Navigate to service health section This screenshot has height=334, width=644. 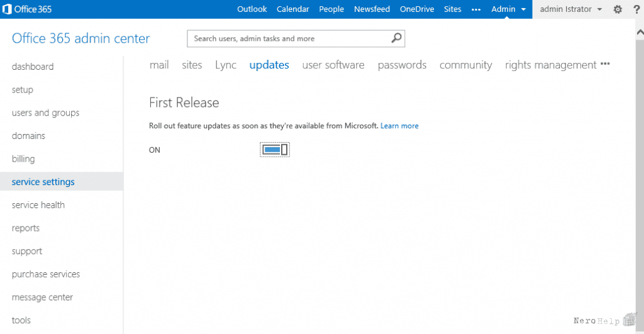pos(38,204)
